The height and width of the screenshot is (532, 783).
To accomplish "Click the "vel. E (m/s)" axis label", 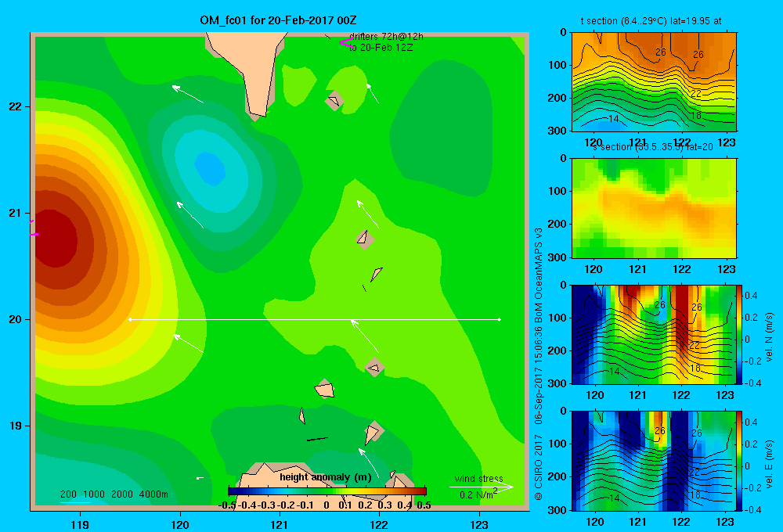I will tap(770, 464).
